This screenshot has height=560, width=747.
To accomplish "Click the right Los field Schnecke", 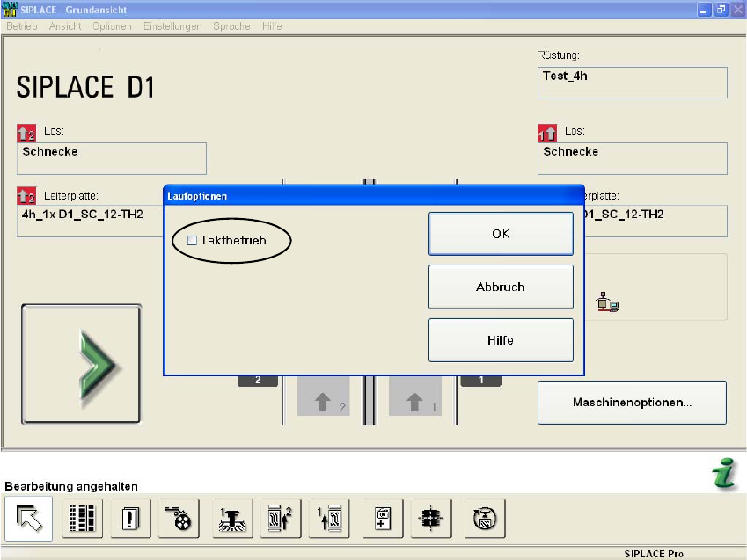I will pyautogui.click(x=633, y=158).
